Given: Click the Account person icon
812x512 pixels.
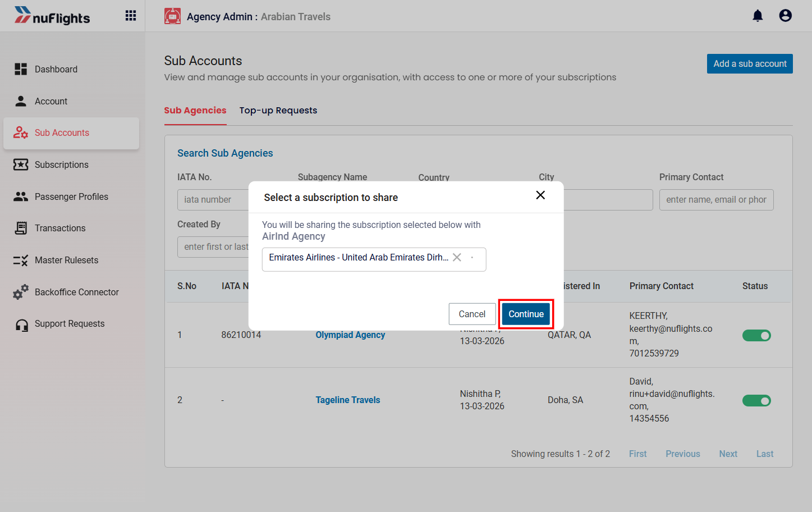Looking at the screenshot, I should coord(21,101).
